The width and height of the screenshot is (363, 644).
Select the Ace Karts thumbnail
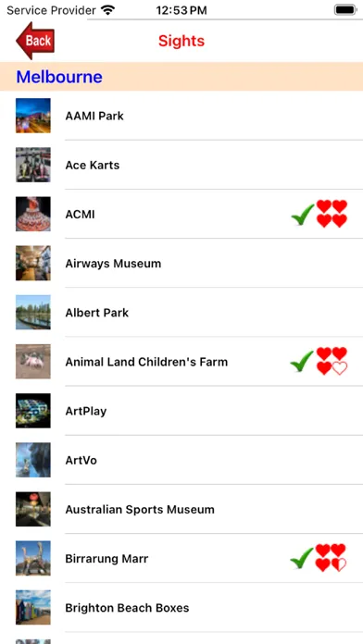(x=33, y=165)
